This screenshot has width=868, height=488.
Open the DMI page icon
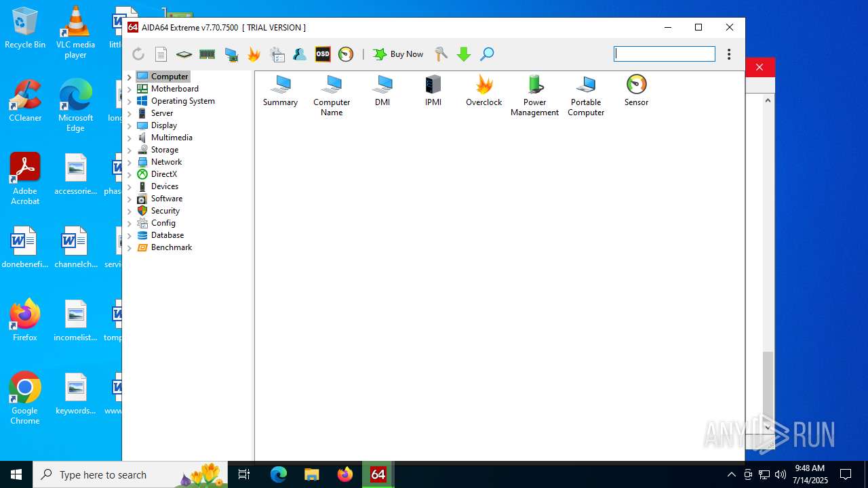pos(382,91)
